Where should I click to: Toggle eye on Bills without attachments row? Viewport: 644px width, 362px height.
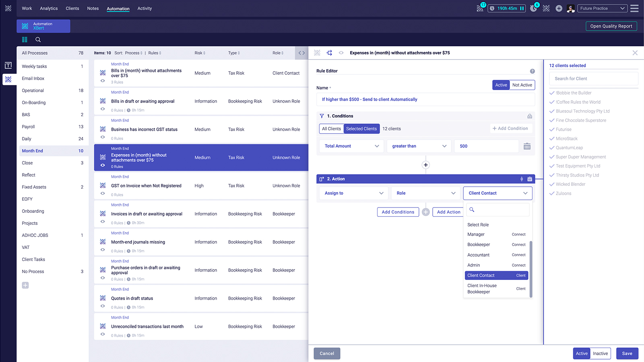(103, 81)
